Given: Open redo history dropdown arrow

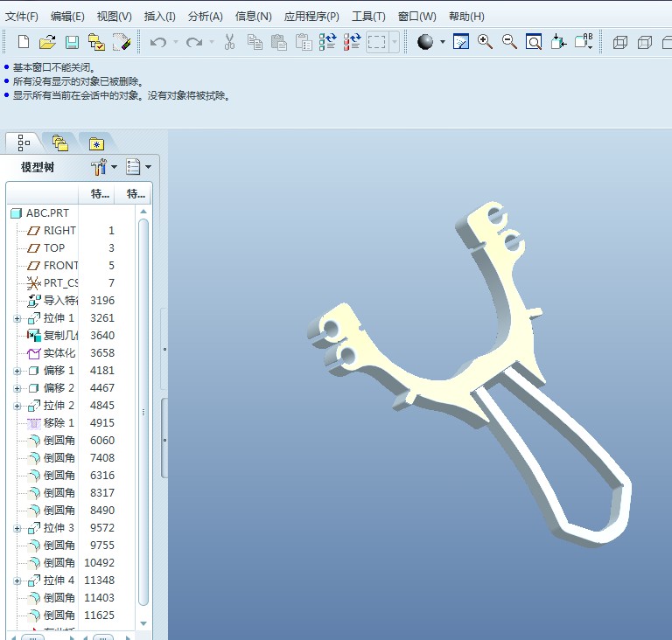Looking at the screenshot, I should pos(212,42).
